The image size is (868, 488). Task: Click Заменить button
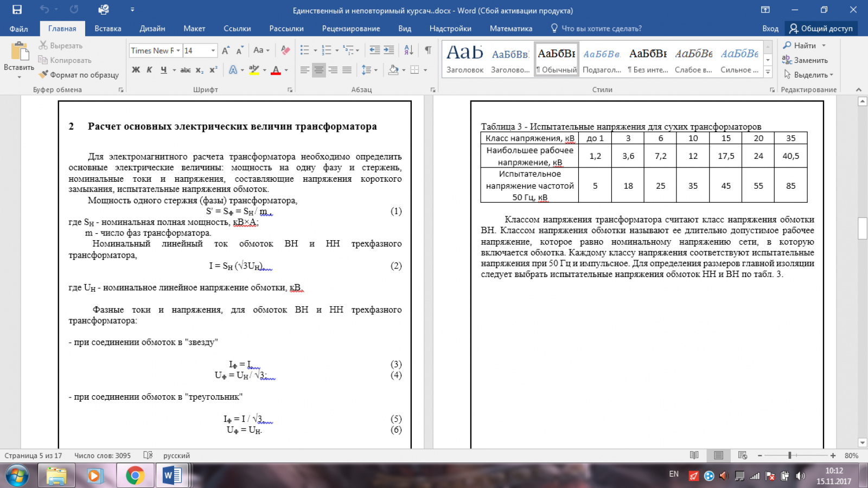[x=805, y=60]
